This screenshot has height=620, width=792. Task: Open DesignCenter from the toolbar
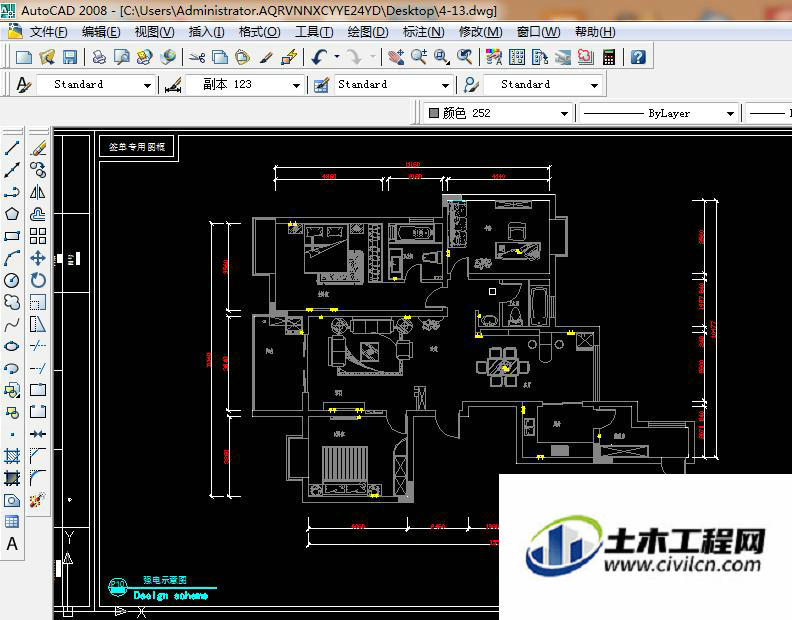pos(517,57)
